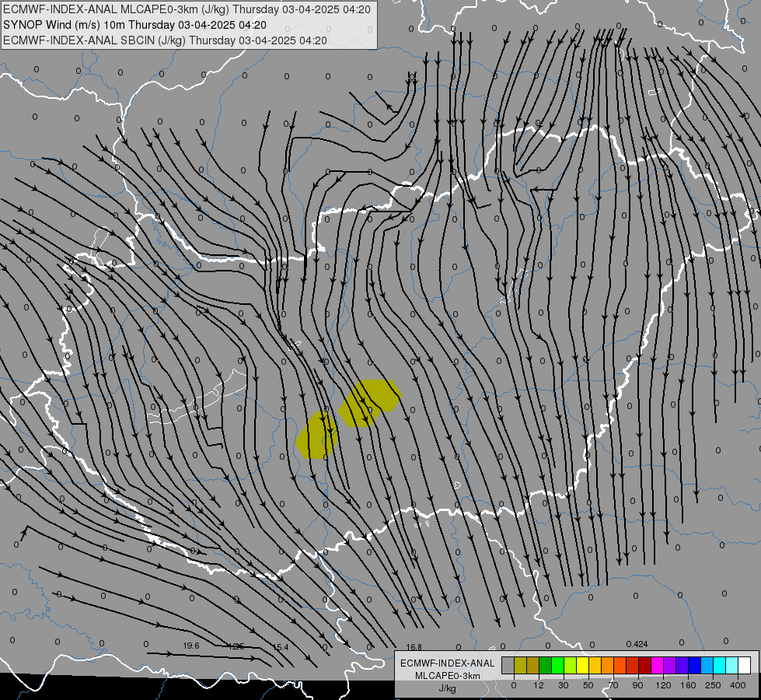
Task: Click the MLCAPE0-3km header line
Action: point(187,9)
